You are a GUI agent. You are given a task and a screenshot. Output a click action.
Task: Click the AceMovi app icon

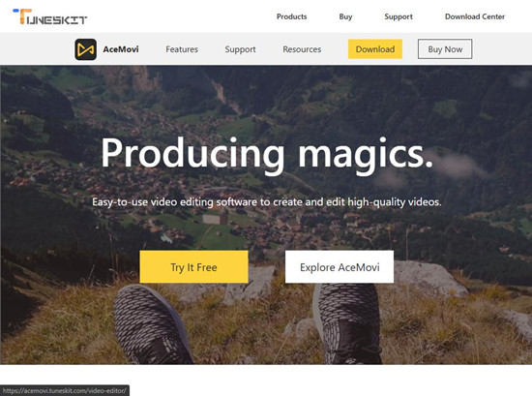[85, 49]
